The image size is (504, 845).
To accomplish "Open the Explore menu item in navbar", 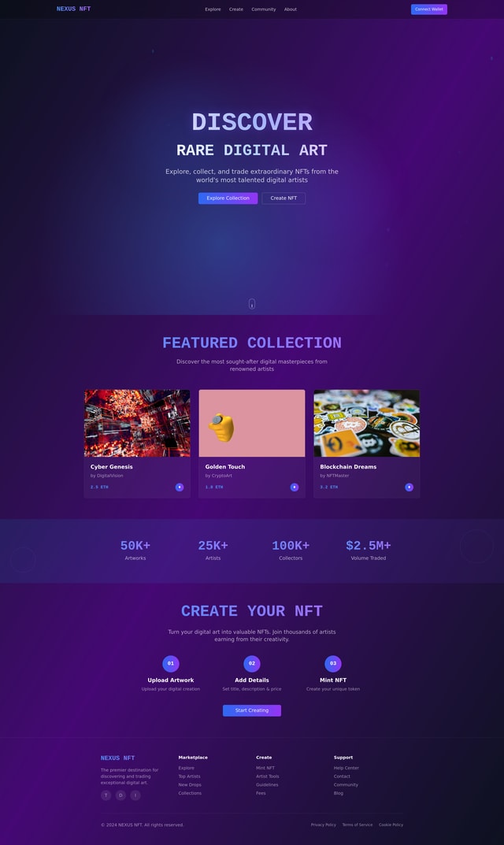I will [x=213, y=9].
